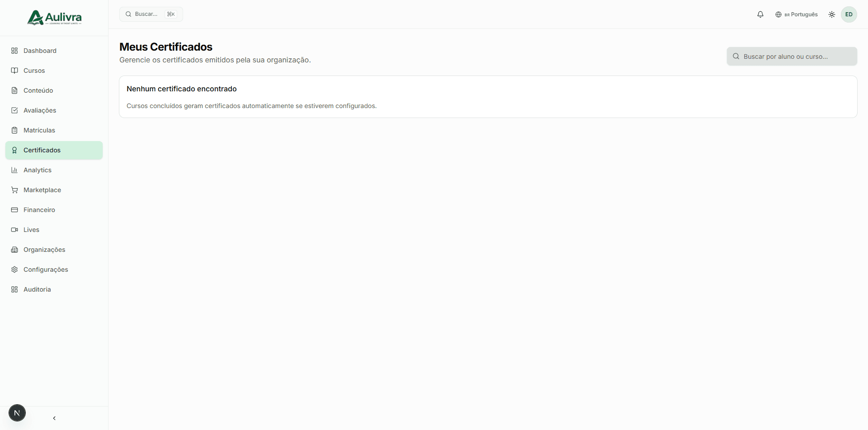Click the round N badge in the sidebar footer

[17, 413]
